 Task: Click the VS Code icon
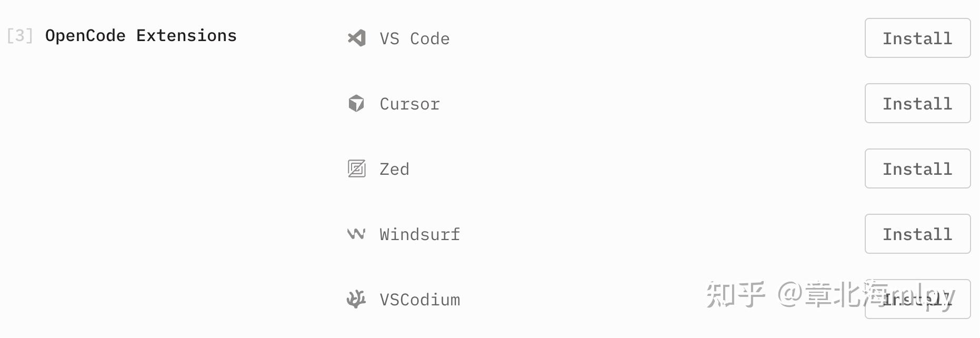357,38
